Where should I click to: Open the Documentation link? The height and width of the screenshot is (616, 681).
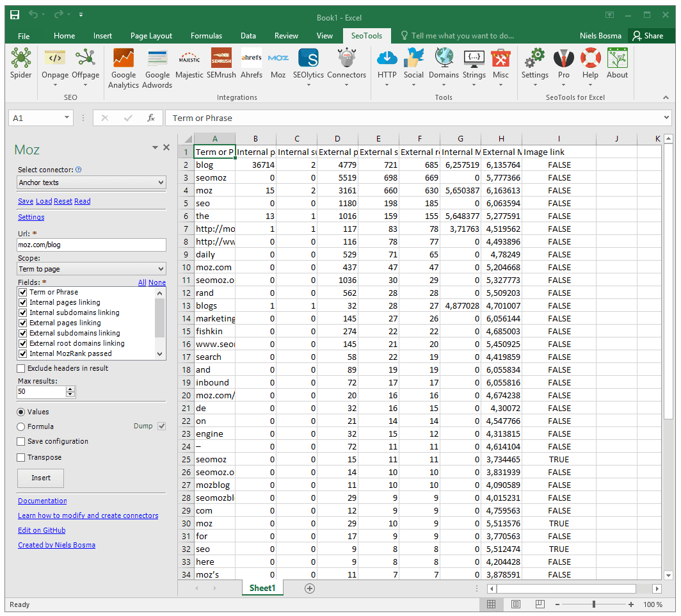point(42,500)
